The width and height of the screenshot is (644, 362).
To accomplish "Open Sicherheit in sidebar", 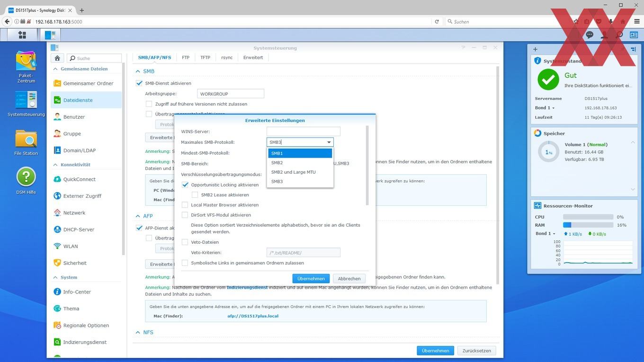I will [86, 263].
